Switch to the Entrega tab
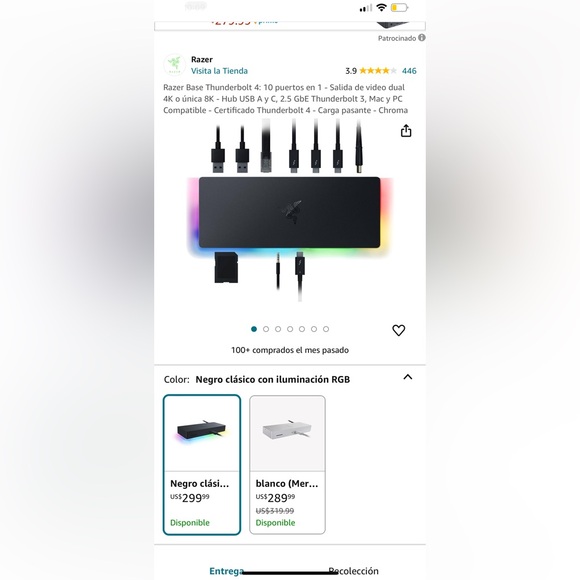The height and width of the screenshot is (580, 580). point(226,571)
